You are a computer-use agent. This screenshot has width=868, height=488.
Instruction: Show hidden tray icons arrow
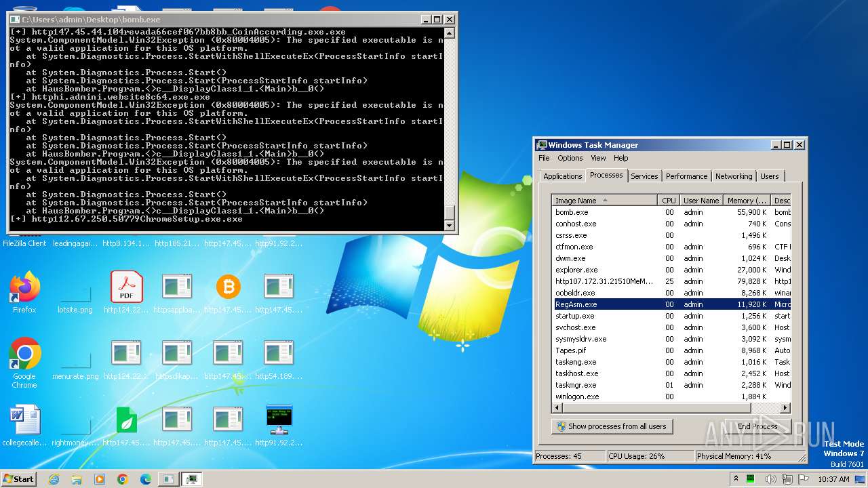coord(736,479)
